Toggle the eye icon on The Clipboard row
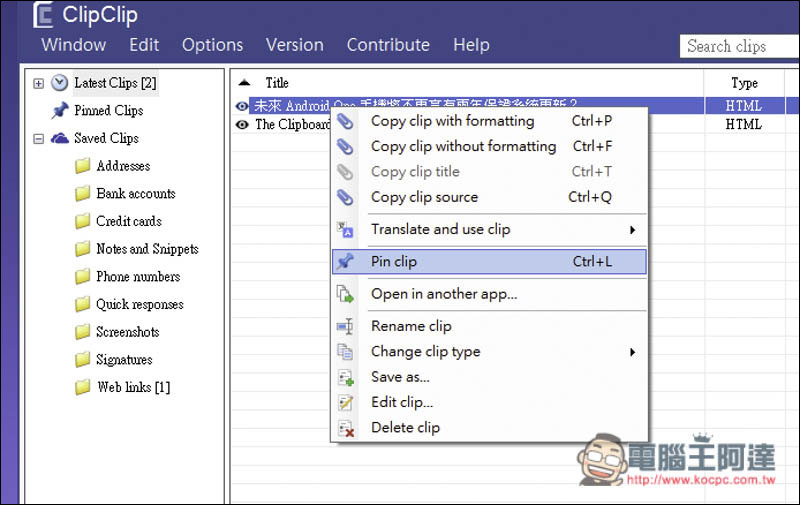Image resolution: width=800 pixels, height=505 pixels. (x=242, y=124)
